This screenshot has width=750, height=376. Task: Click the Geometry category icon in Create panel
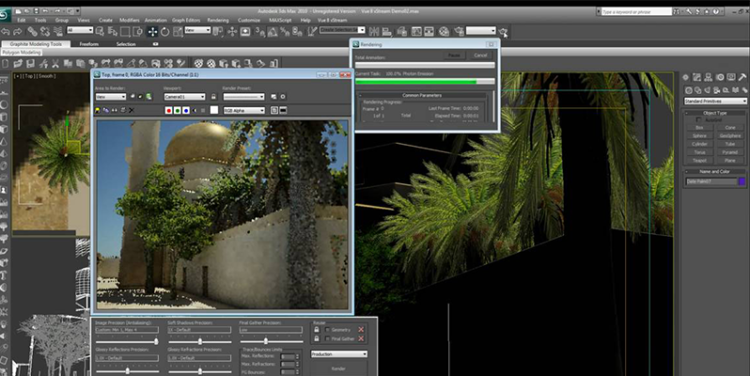(x=689, y=90)
